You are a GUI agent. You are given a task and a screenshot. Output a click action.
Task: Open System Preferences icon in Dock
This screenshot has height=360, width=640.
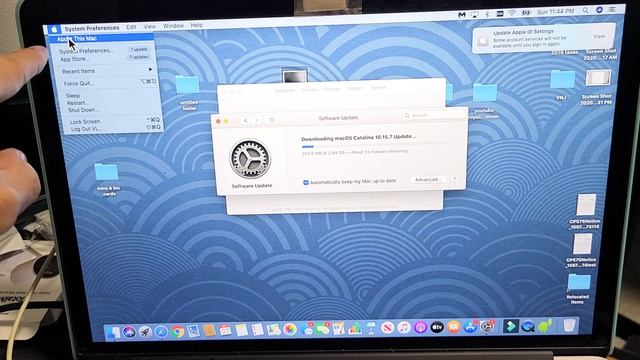click(487, 326)
